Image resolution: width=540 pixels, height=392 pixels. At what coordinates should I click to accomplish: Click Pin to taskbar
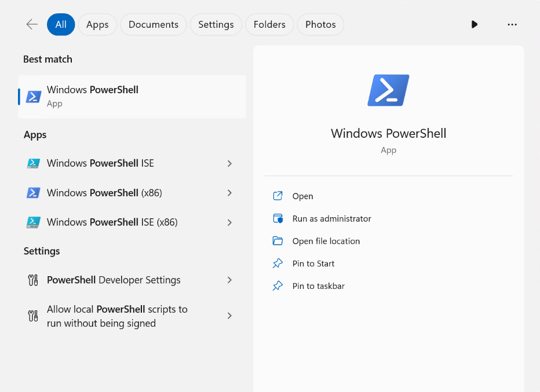[319, 286]
